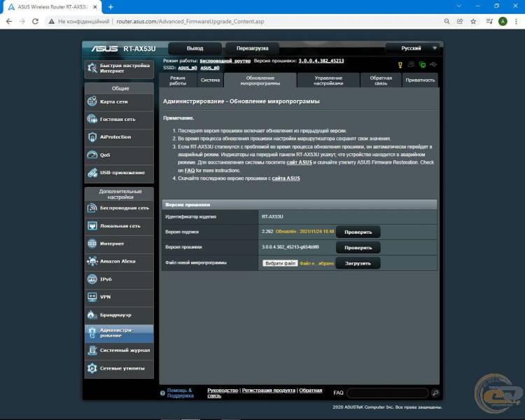The height and width of the screenshot is (420, 525).
Task: Open Internet (Интернет) globe icon
Action: pos(92,244)
